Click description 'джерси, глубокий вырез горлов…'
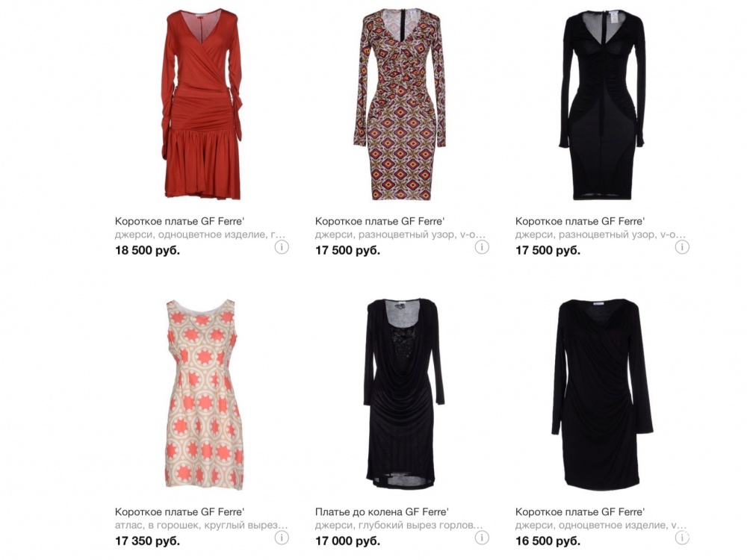The image size is (747, 560). click(399, 525)
